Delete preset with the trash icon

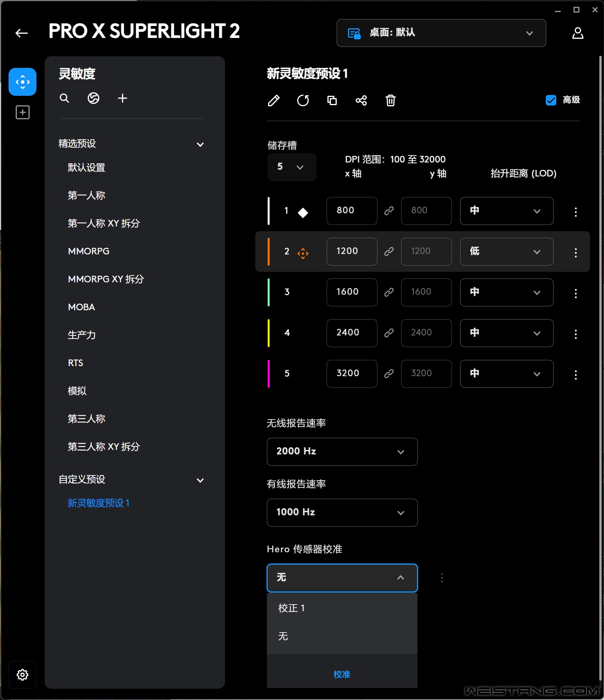click(x=390, y=100)
